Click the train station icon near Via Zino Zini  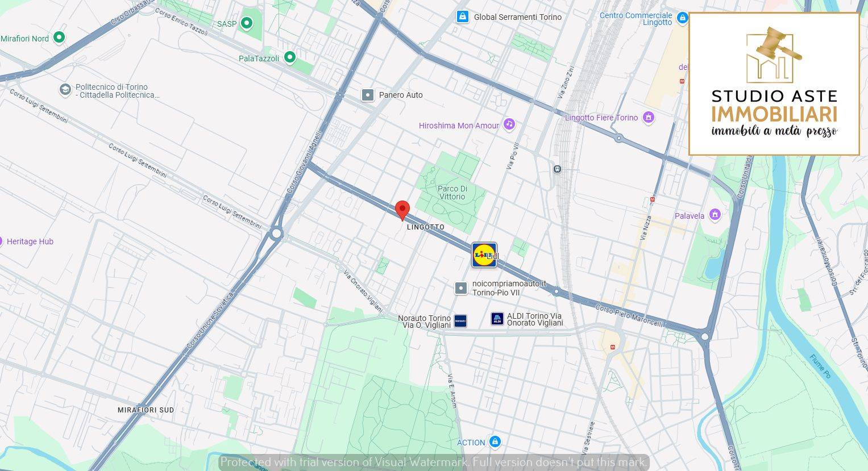(558, 169)
